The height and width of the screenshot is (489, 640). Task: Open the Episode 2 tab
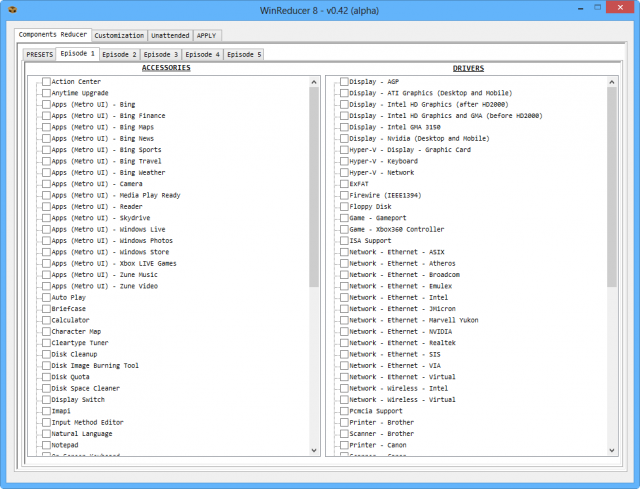click(x=119, y=55)
